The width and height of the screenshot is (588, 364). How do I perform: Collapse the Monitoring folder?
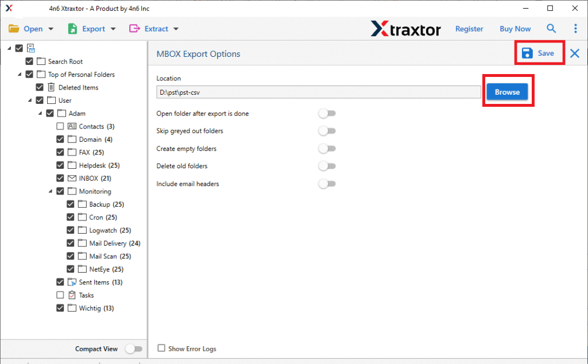[x=50, y=191]
